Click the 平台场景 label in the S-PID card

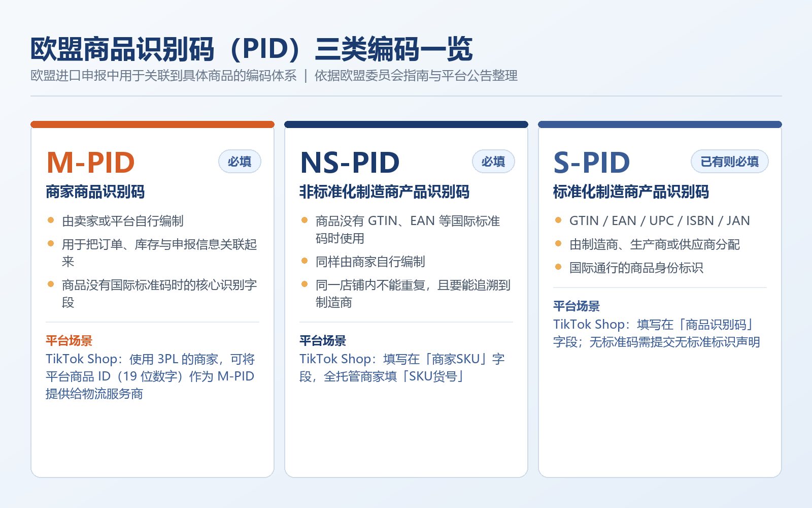pos(577,306)
